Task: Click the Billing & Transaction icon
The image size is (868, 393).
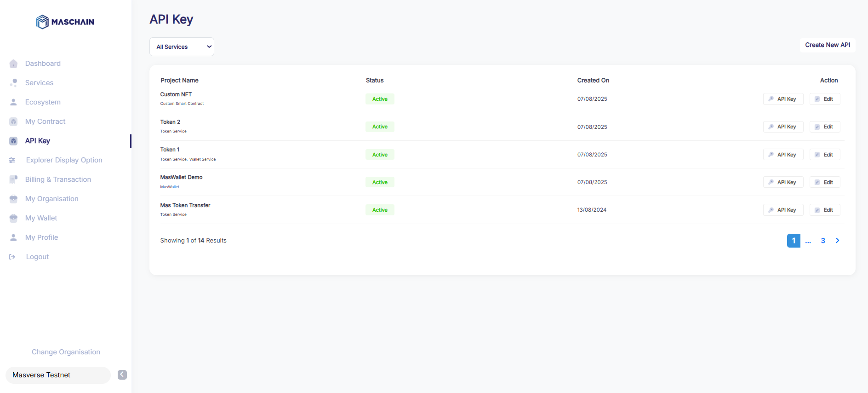Action: coord(13,179)
